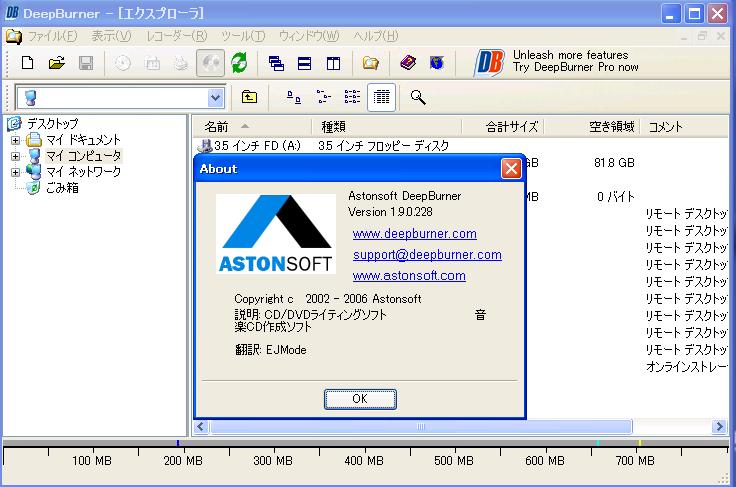Select ごみ箱 in the folder tree

point(62,188)
